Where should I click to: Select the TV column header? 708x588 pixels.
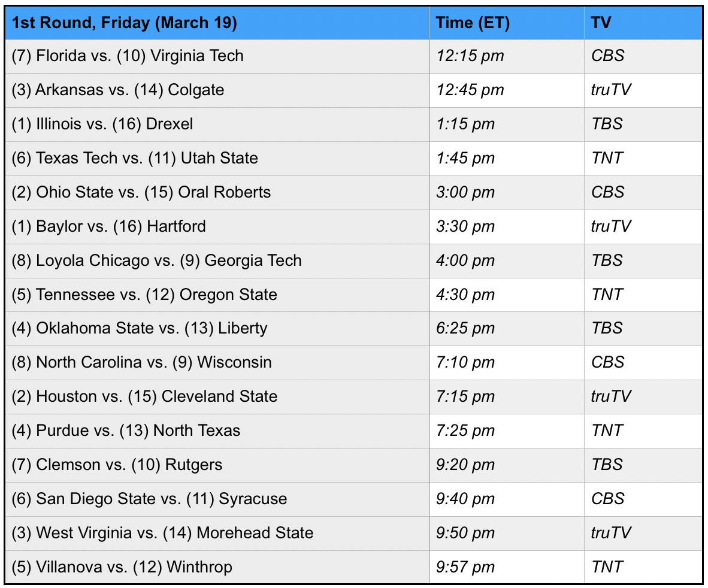click(x=601, y=23)
